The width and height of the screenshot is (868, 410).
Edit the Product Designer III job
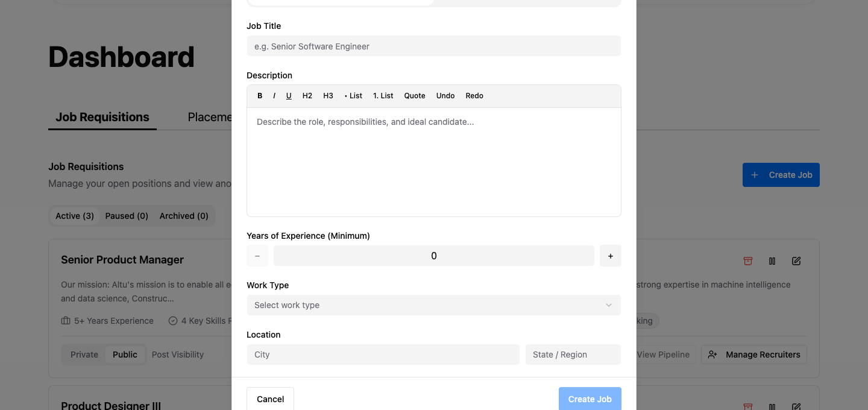(x=796, y=407)
